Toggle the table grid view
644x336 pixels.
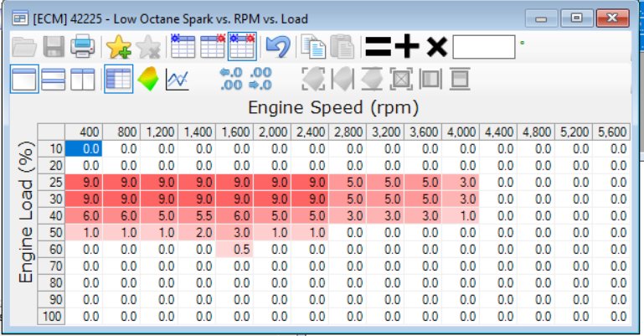(x=118, y=79)
